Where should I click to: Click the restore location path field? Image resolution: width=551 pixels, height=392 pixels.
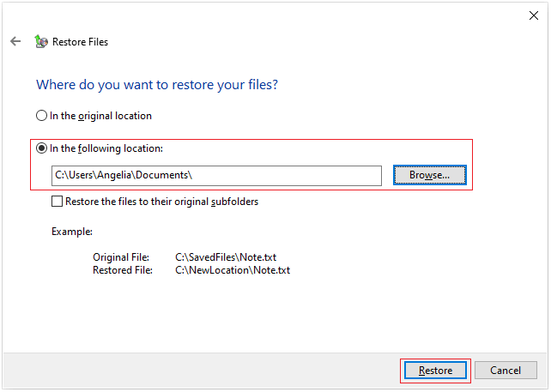[x=216, y=176]
